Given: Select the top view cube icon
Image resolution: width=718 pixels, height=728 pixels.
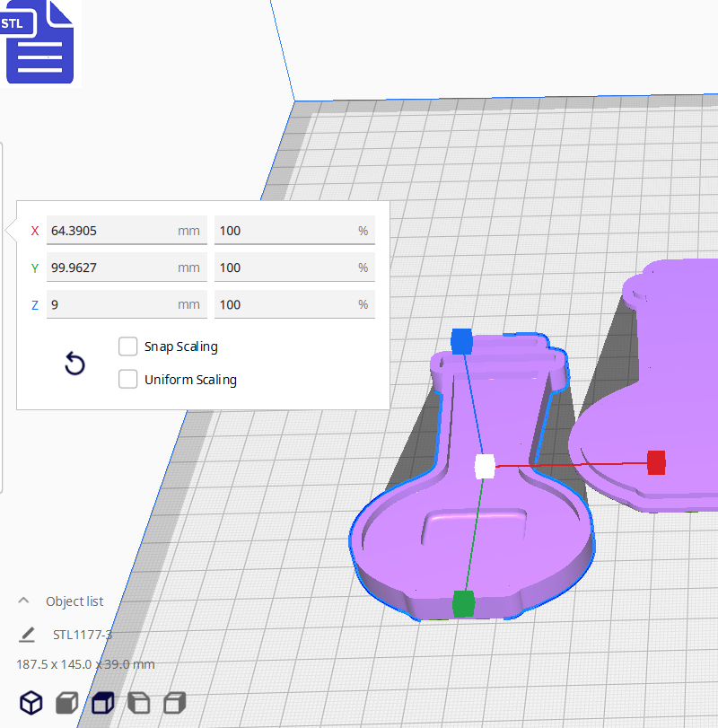Looking at the screenshot, I should coord(103,702).
